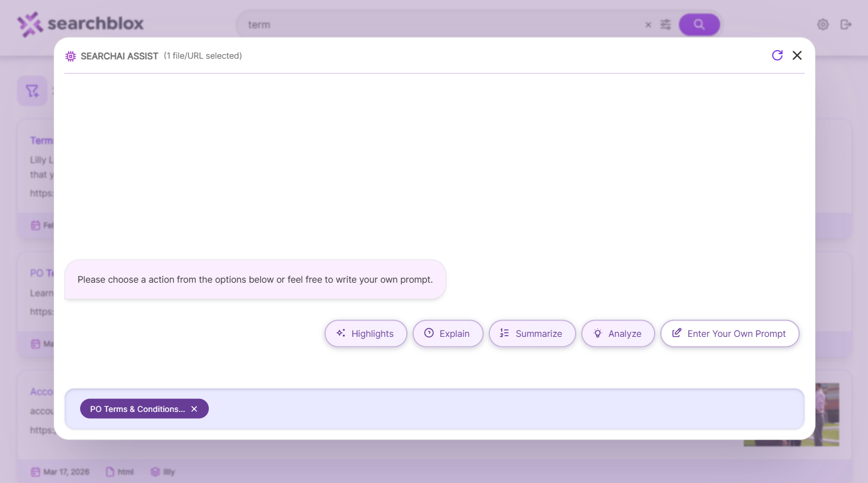This screenshot has height=483, width=868.
Task: Click the Mar 17, 2026 date
Action: click(x=60, y=472)
